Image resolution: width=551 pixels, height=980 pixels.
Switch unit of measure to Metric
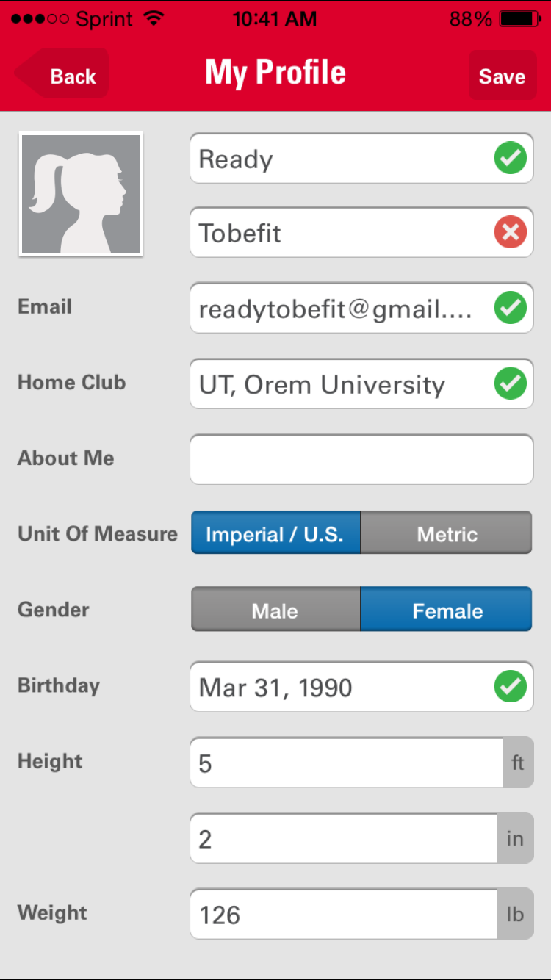(447, 533)
